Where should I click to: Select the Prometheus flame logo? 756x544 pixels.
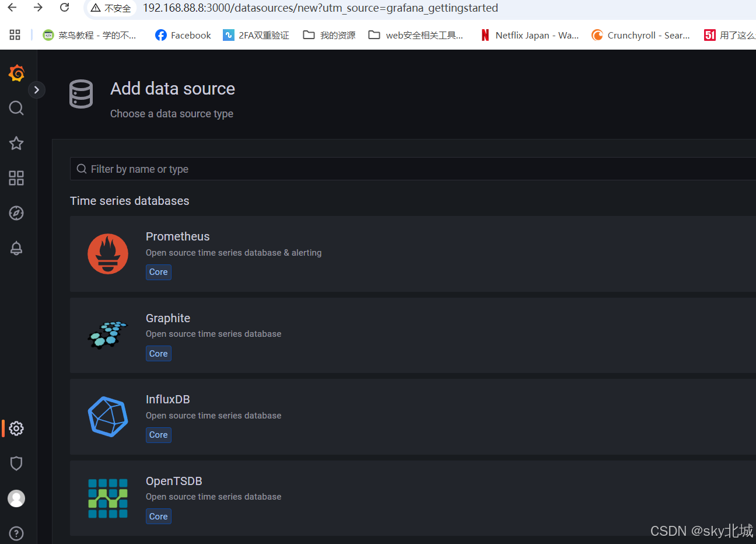[x=108, y=254]
